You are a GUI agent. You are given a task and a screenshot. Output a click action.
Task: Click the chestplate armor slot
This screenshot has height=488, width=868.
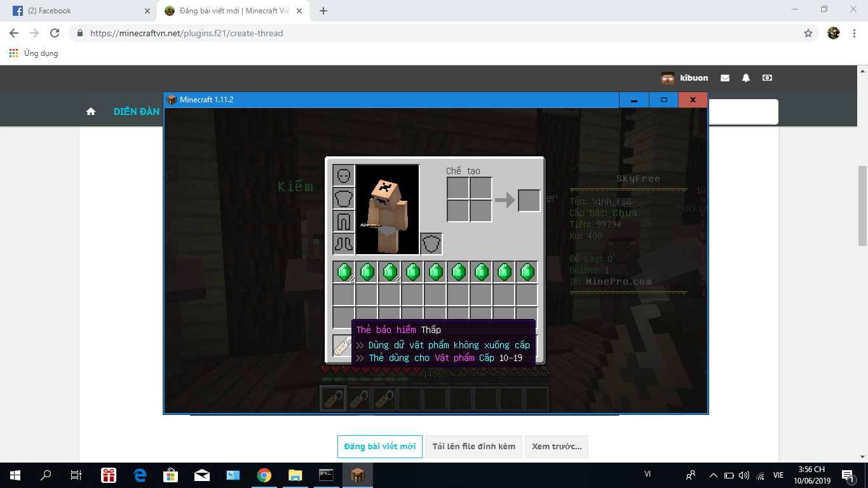pyautogui.click(x=344, y=198)
